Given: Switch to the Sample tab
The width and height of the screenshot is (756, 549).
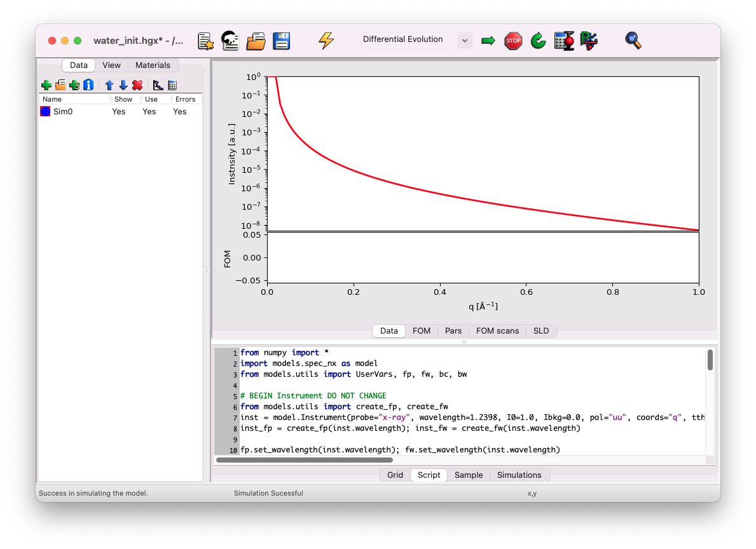Looking at the screenshot, I should tap(469, 475).
